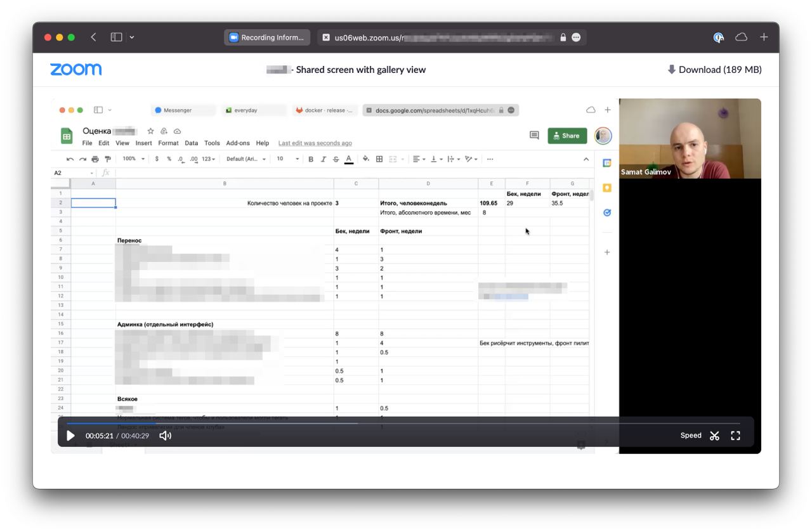This screenshot has height=532, width=812.
Task: Click the Zoom logo
Action: (75, 69)
